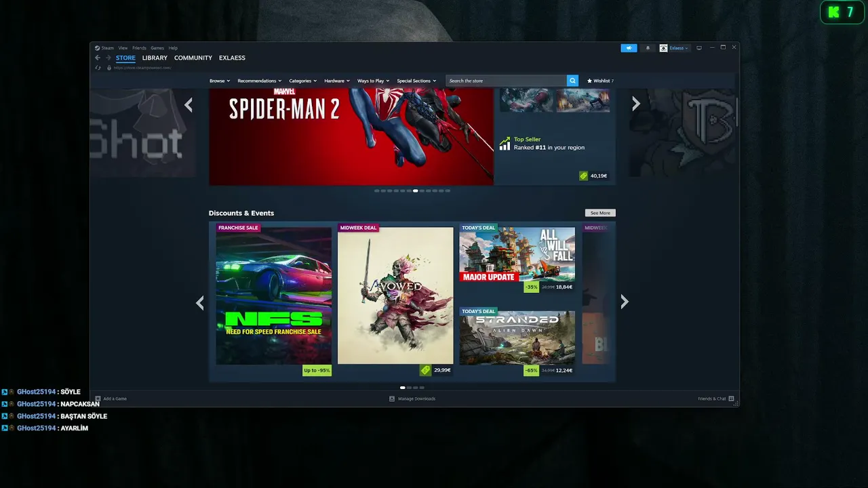Click chat message "BAŞTAN SÖYLE"

(83, 416)
